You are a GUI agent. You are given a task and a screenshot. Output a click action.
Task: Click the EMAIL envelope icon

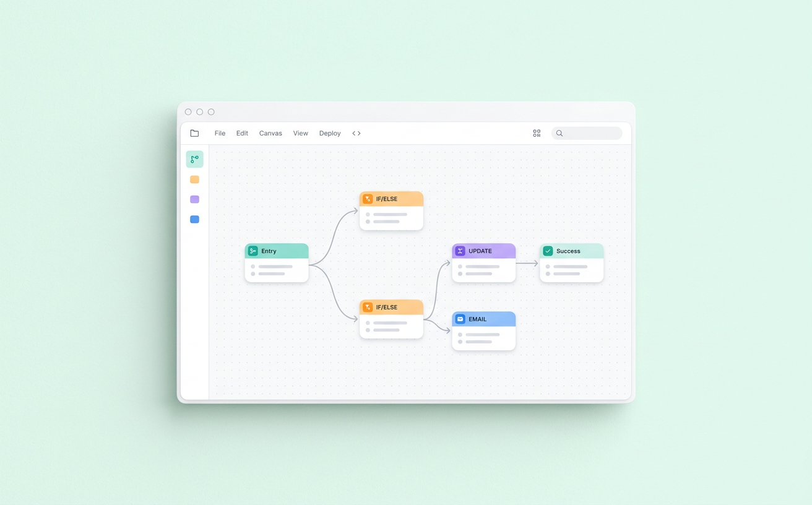(460, 319)
